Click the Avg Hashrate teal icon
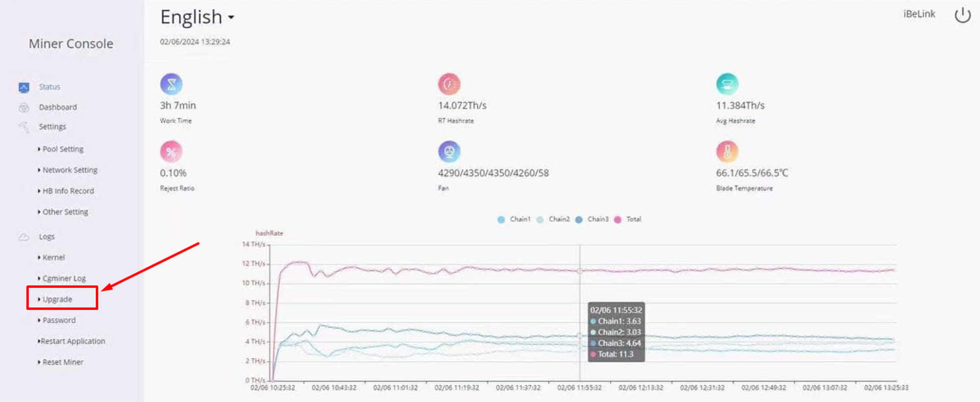 coord(727,84)
